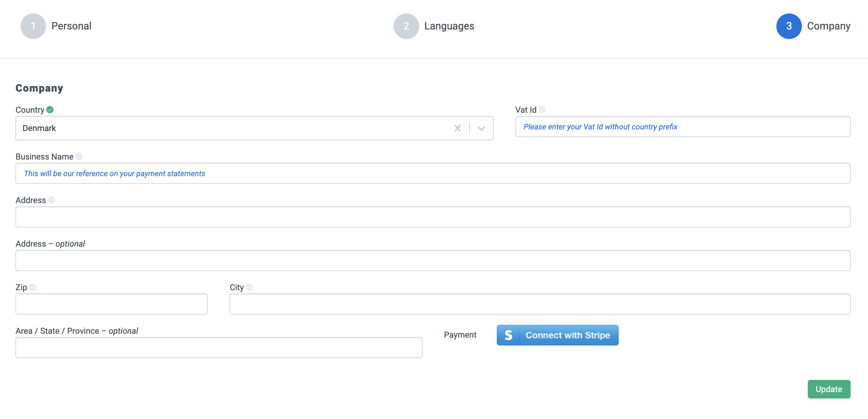Click the validation icon beside Business Name
The image size is (868, 419).
(79, 157)
